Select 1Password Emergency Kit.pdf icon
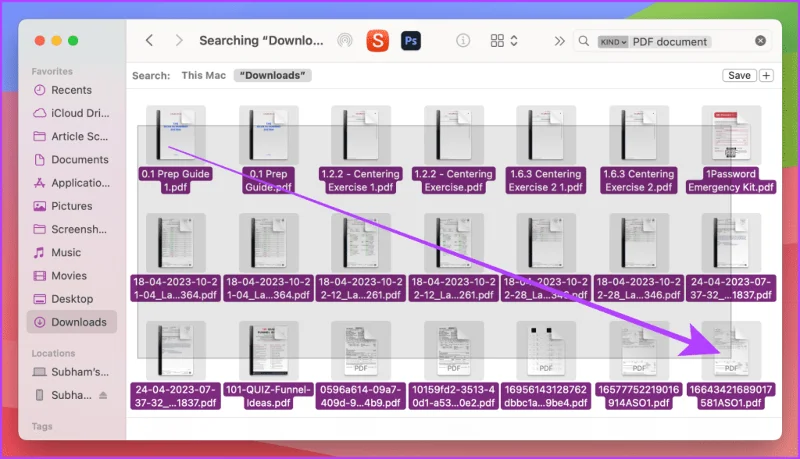This screenshot has width=800, height=459. [731, 135]
